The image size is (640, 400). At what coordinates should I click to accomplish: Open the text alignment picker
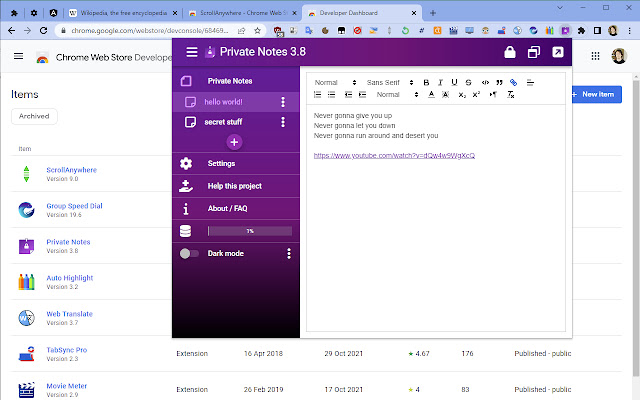pyautogui.click(x=530, y=82)
